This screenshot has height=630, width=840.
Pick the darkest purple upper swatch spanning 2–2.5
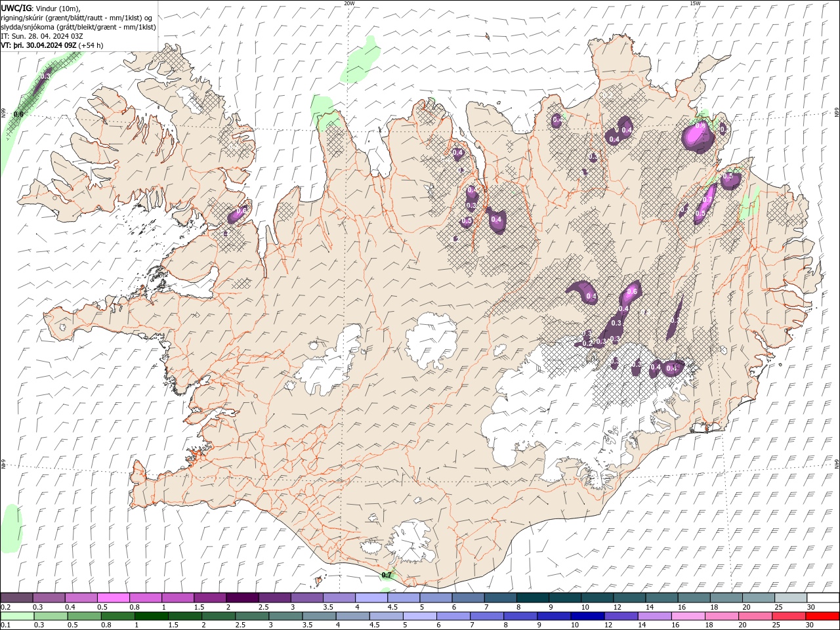pos(243,598)
